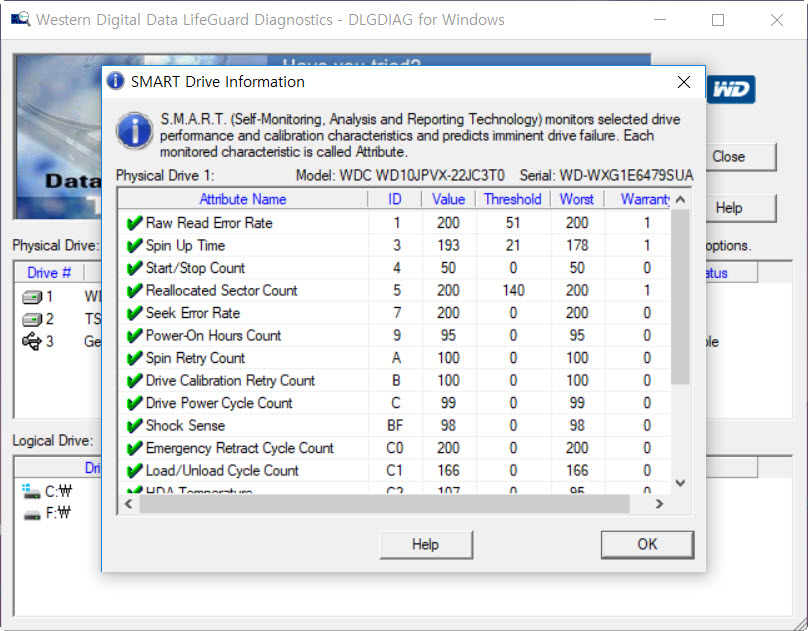Viewport: 808px width, 631px height.
Task: Click worst value 178 for Spin Up Time
Action: (577, 245)
